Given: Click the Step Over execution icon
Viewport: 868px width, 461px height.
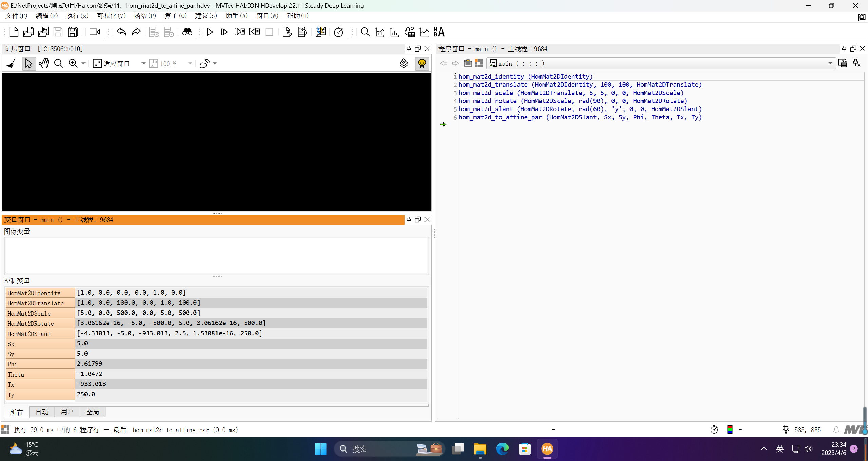Looking at the screenshot, I should (x=224, y=32).
